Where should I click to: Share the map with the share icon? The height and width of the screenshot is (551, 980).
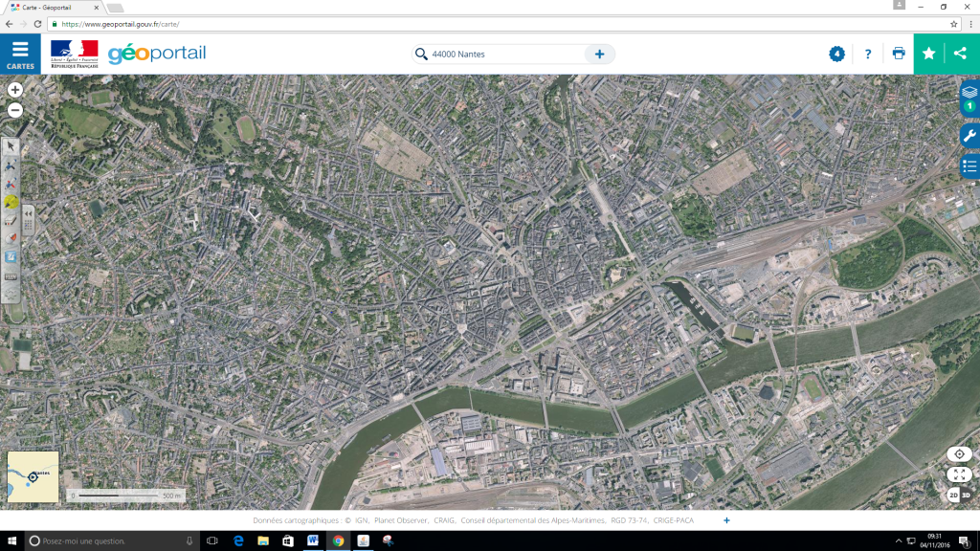click(x=961, y=54)
